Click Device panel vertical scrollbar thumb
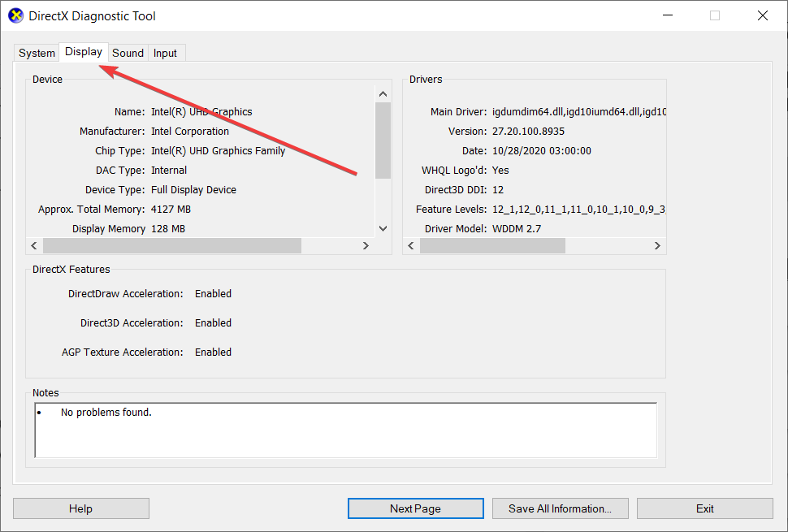The image size is (788, 532). (383, 140)
